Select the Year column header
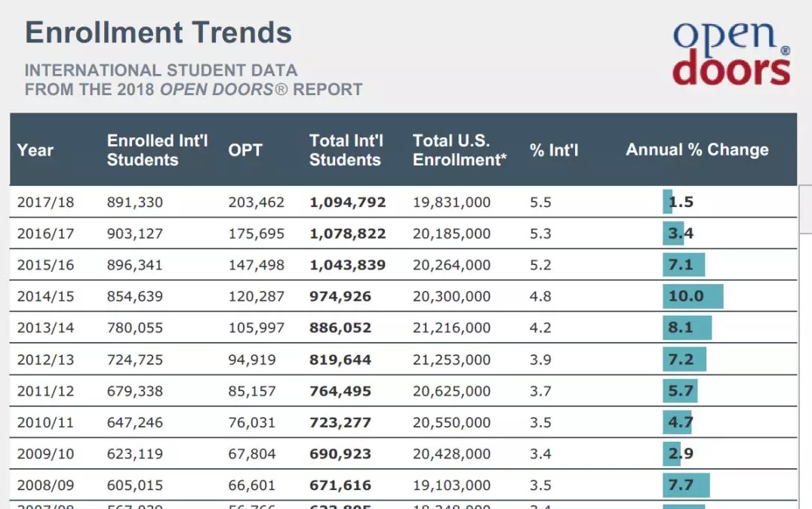Viewport: 812px width, 509px height. [x=35, y=150]
